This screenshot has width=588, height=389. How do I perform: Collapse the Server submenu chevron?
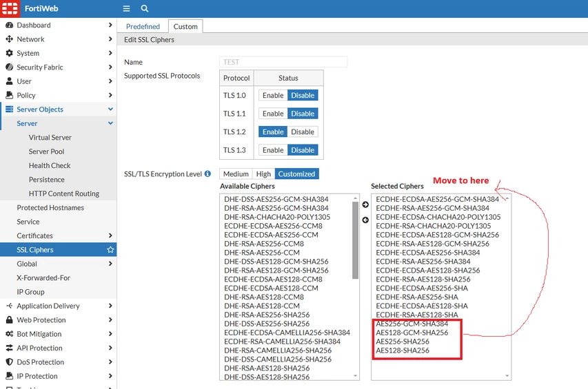click(110, 123)
